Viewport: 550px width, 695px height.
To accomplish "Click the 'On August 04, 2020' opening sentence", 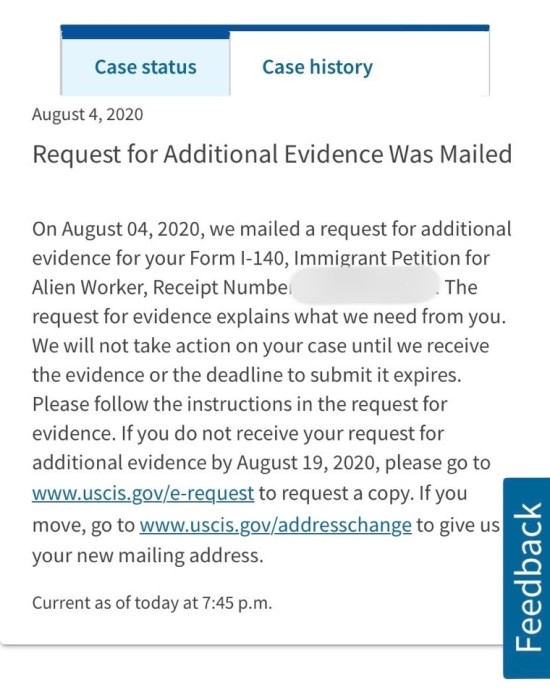I will click(118, 229).
